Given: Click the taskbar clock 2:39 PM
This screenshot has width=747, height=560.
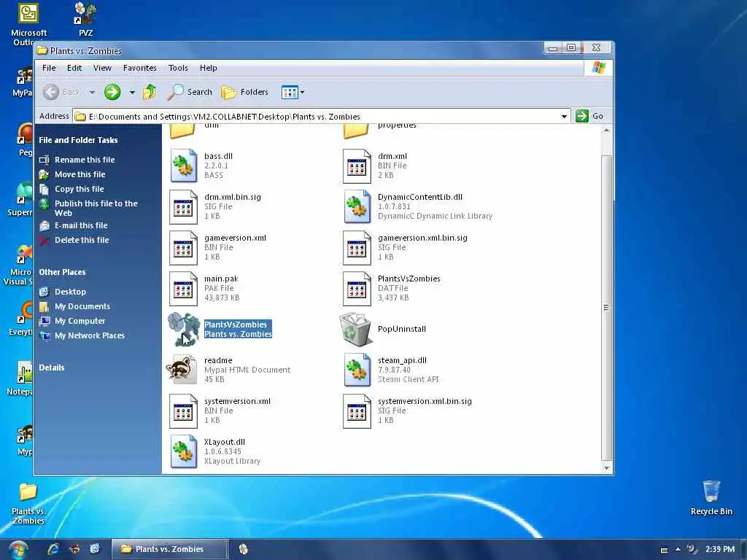Looking at the screenshot, I should tap(720, 549).
